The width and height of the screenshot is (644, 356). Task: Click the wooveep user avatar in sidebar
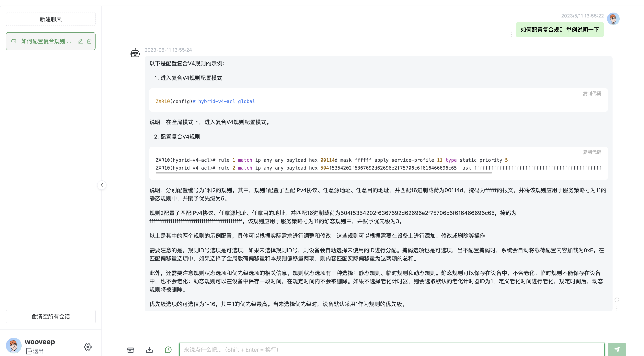14,346
